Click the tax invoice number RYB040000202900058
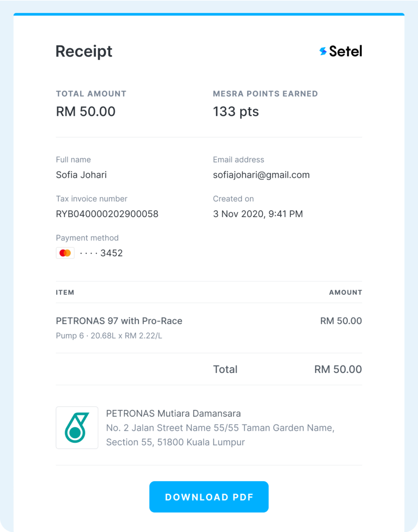418x532 pixels. (107, 214)
